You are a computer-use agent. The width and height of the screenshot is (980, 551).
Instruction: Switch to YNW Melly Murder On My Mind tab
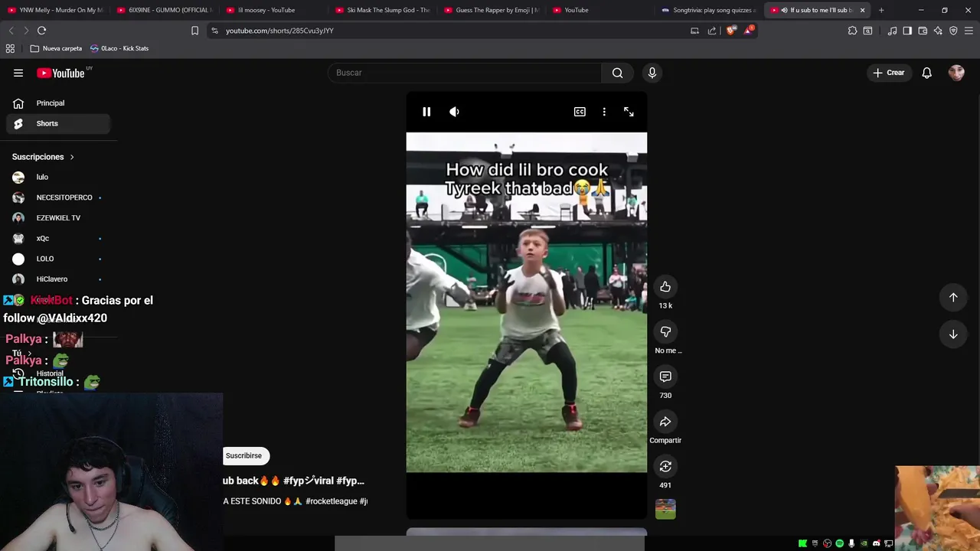(x=54, y=10)
